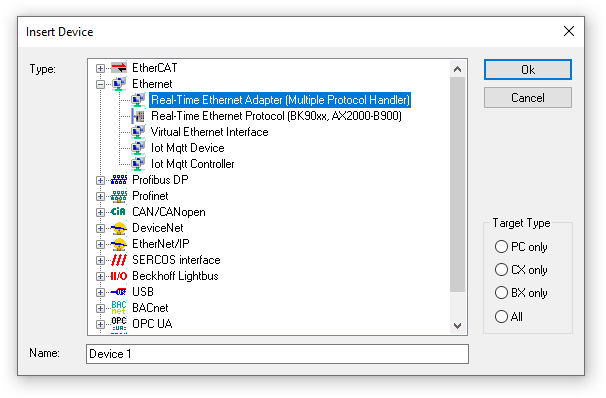Click the USB icon
Viewport: 606px width, 398px height.
[x=119, y=292]
